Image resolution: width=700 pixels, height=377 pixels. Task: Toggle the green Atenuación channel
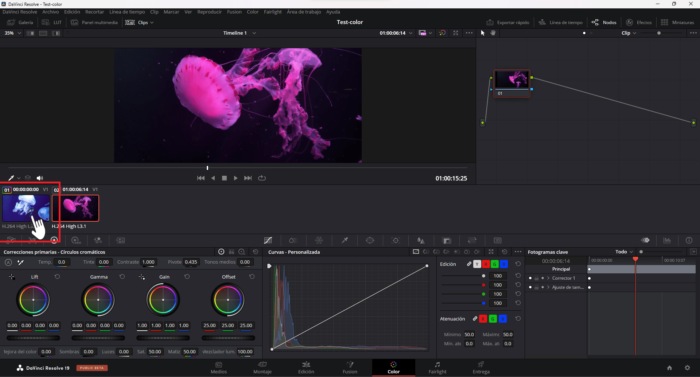(492, 319)
